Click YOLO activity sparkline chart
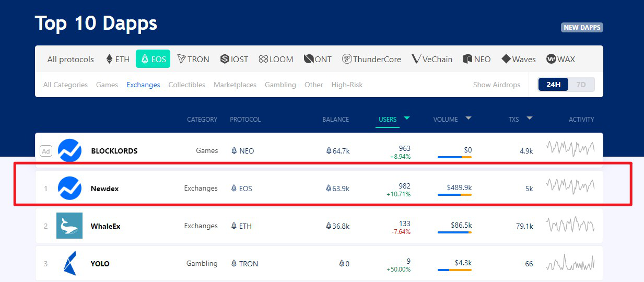Image resolution: width=644 pixels, height=282 pixels. (570, 262)
